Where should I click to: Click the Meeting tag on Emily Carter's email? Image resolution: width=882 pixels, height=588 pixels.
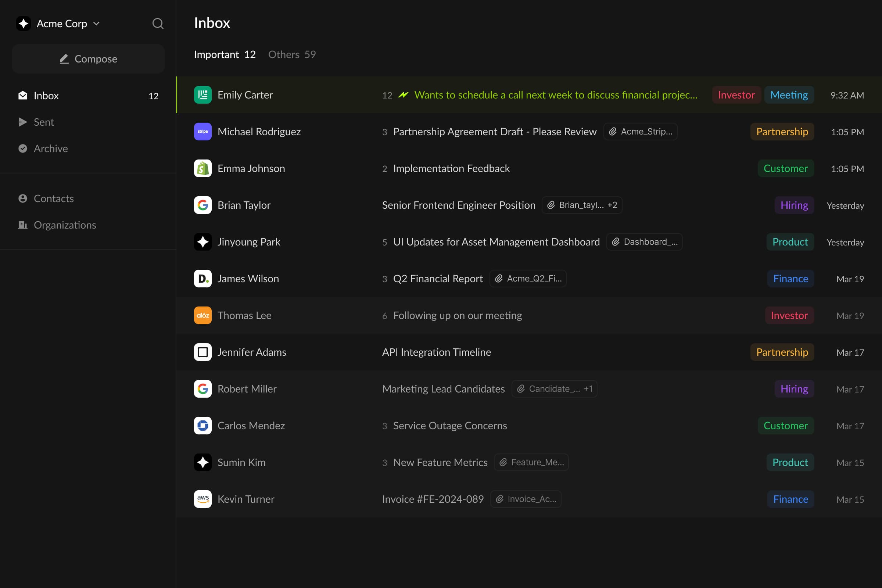(789, 95)
